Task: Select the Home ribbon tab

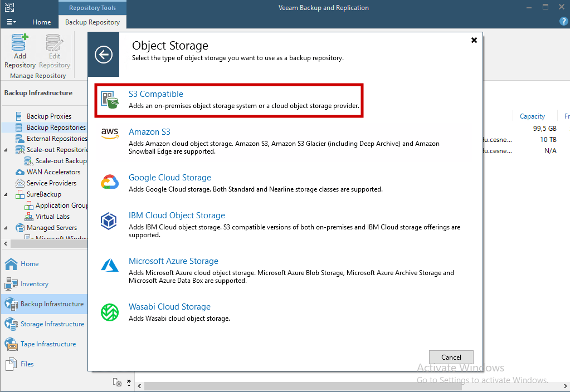Action: tap(42, 22)
